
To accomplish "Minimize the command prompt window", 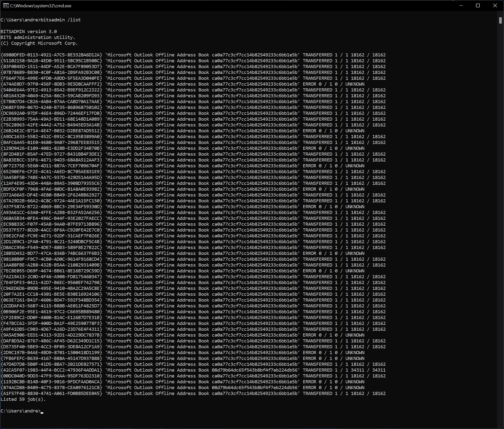I will 461,6.
